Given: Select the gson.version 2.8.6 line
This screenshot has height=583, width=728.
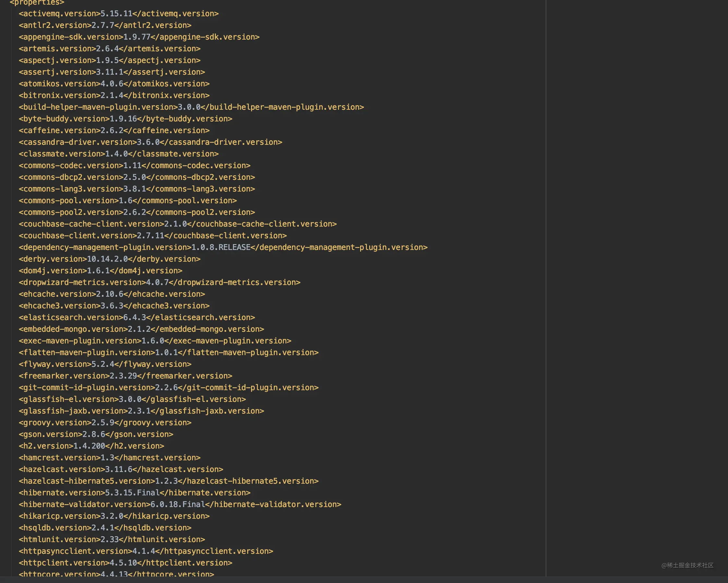Looking at the screenshot, I should pyautogui.click(x=96, y=434).
